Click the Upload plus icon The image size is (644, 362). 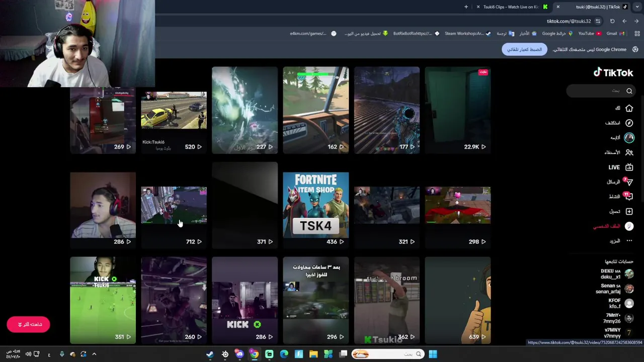(x=629, y=211)
